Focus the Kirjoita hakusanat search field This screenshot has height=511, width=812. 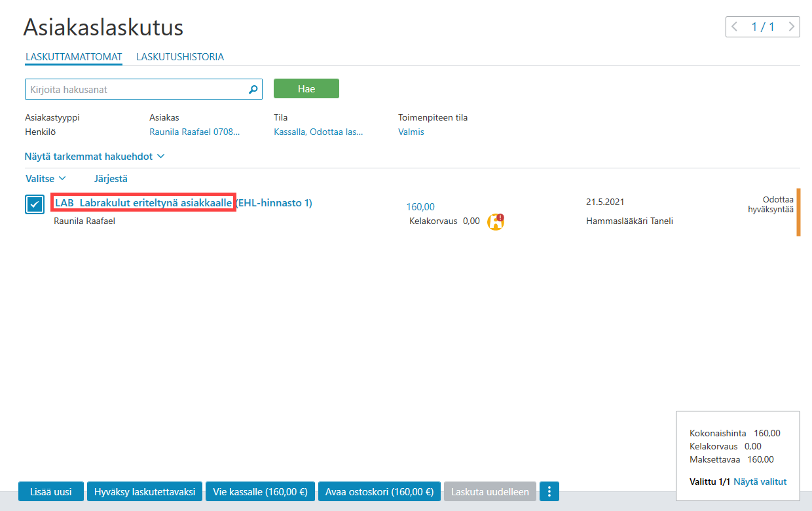tap(136, 89)
